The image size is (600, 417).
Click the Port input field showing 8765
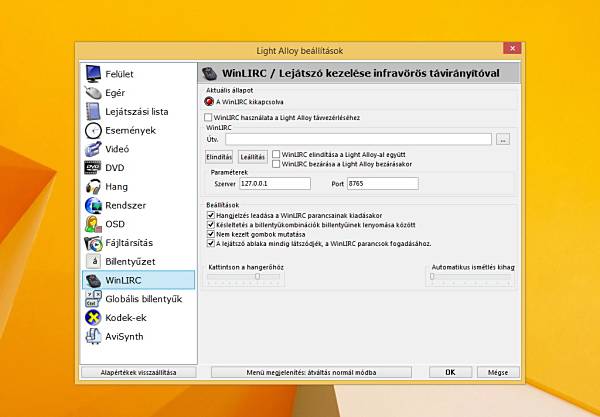pos(383,184)
